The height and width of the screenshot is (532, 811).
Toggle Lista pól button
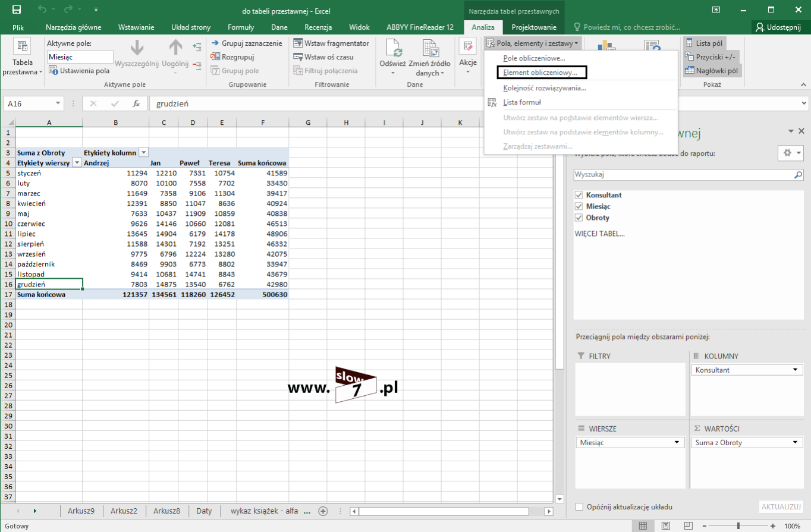pyautogui.click(x=703, y=43)
